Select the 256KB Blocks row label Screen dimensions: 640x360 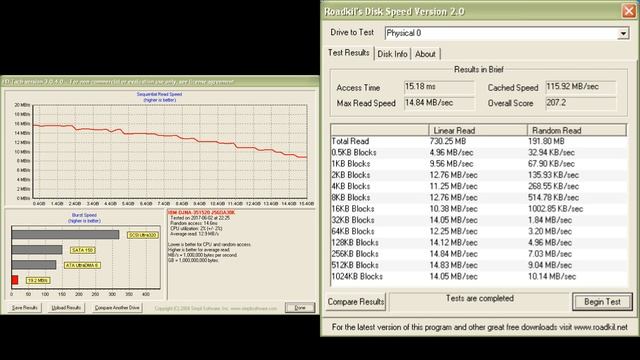coord(355,253)
